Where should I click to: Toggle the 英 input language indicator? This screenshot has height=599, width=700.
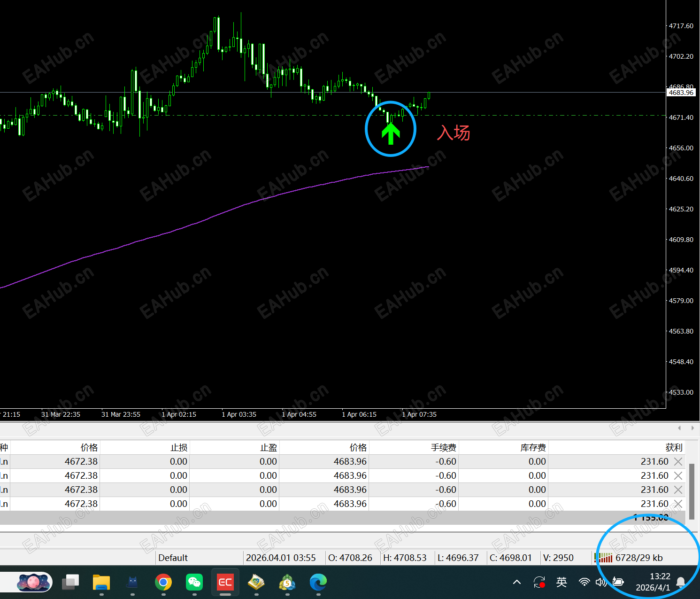click(562, 583)
